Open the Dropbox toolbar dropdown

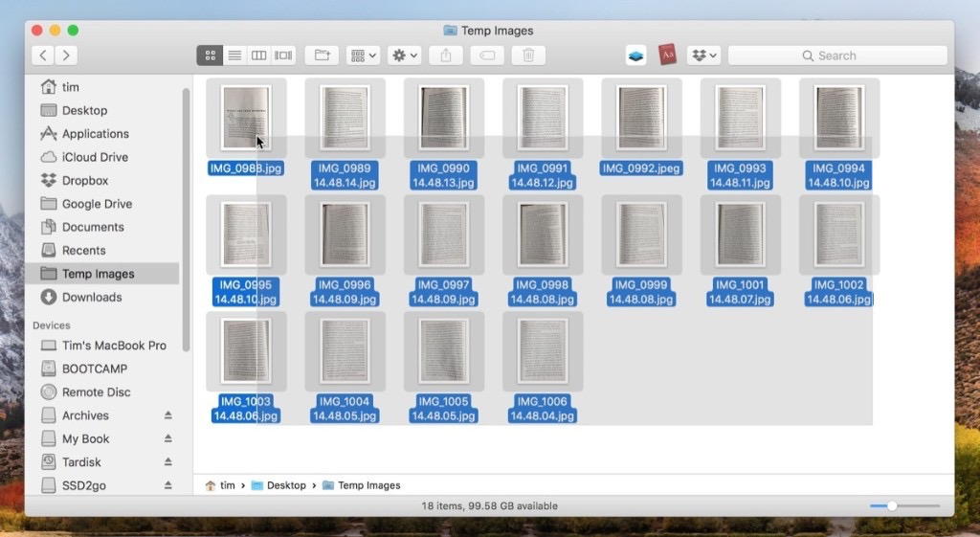[703, 56]
